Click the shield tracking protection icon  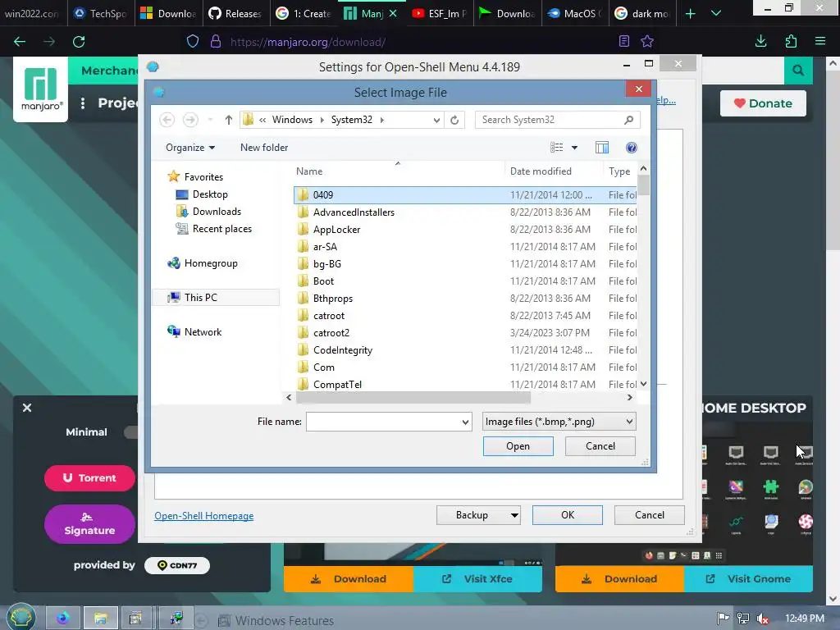[193, 41]
